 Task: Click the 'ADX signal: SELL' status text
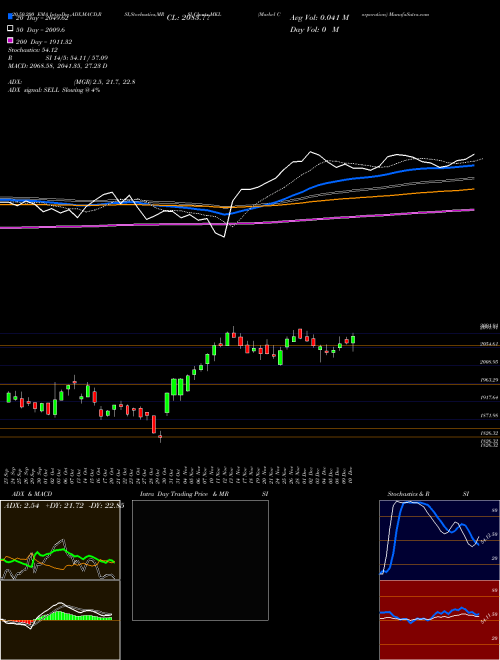click(54, 90)
